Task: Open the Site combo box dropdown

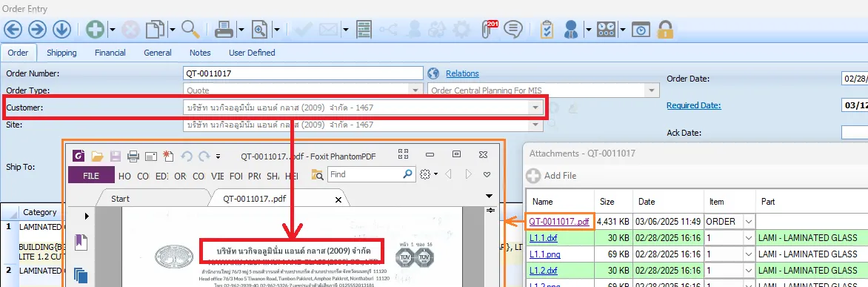Action: [x=535, y=125]
